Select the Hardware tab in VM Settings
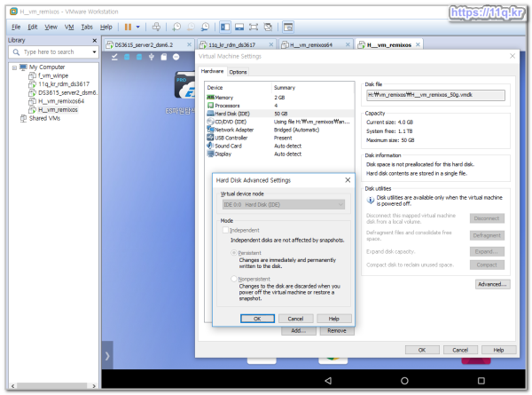Screen dimensions: 532x395 [x=212, y=71]
